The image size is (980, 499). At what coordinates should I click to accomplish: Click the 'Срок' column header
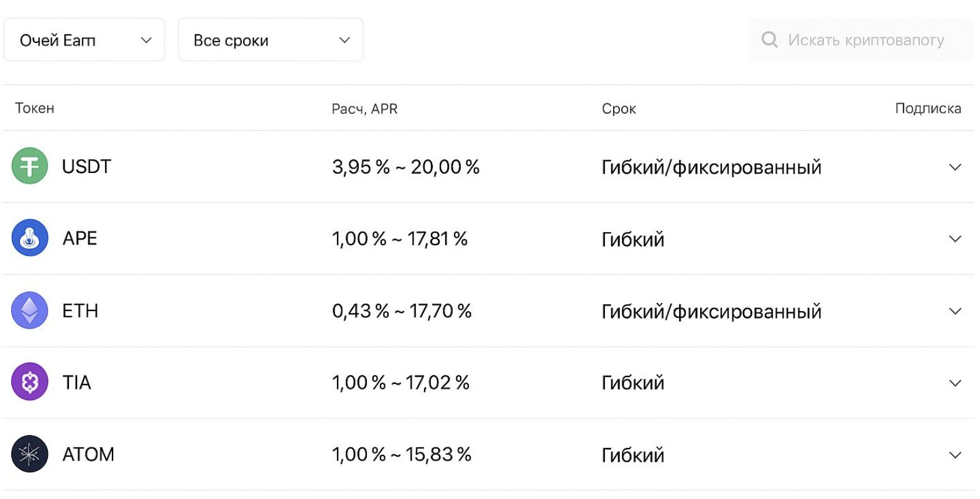click(x=618, y=109)
